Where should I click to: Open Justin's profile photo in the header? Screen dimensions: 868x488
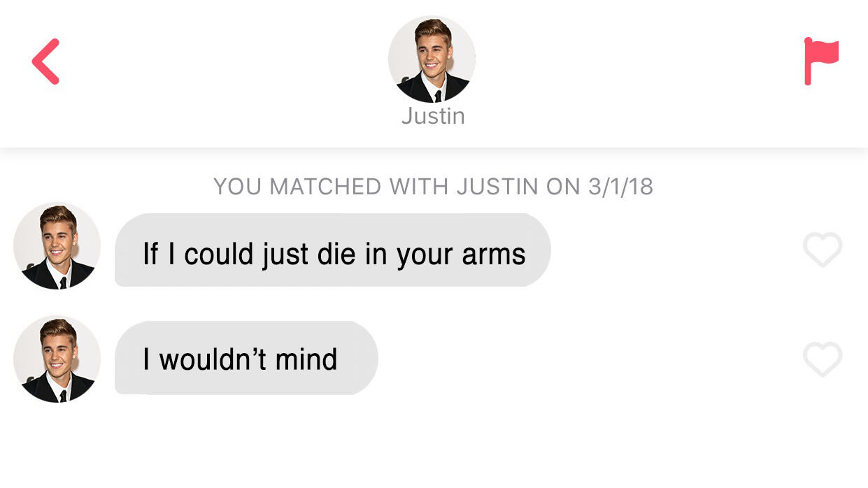pos(432,59)
